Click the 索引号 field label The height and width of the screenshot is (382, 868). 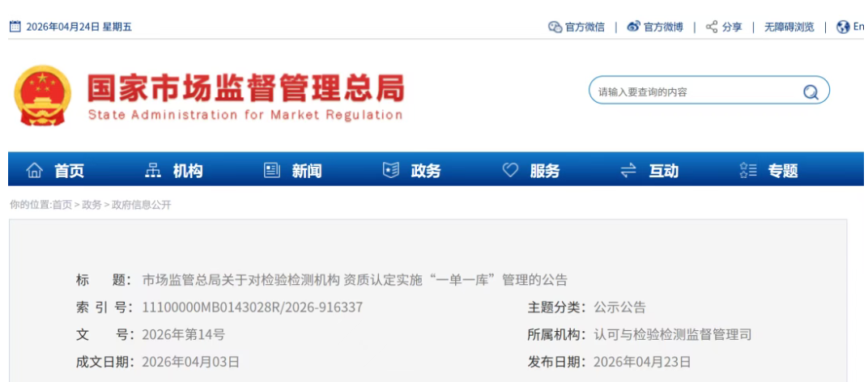pos(104,308)
